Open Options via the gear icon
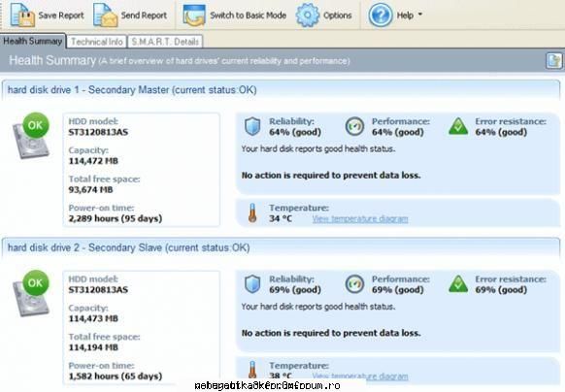 click(308, 16)
